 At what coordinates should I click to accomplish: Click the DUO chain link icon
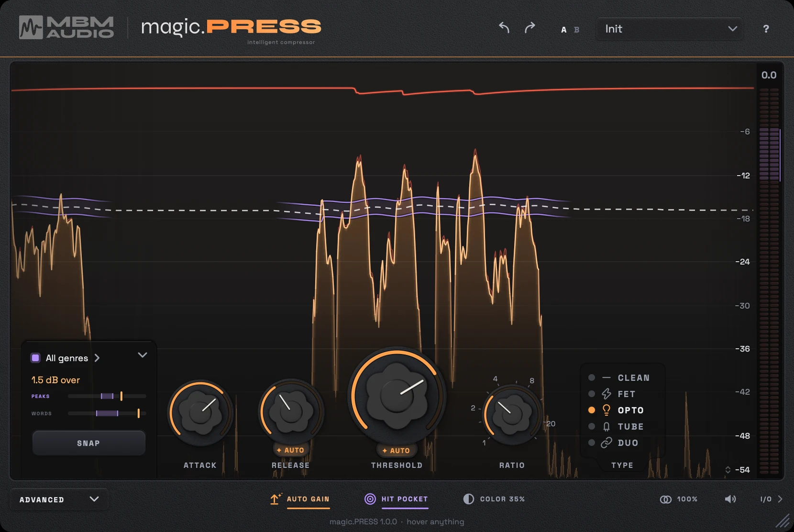[x=607, y=443]
